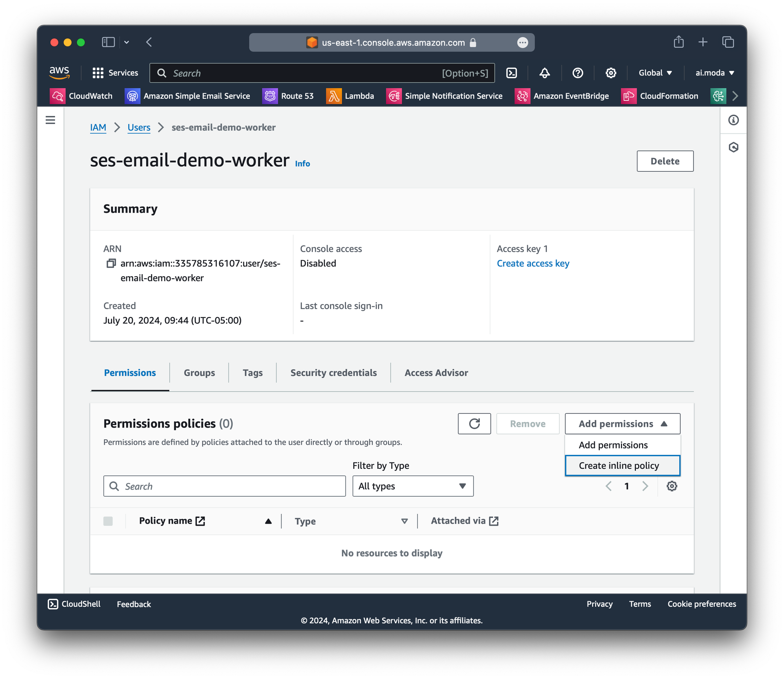This screenshot has width=784, height=679.
Task: Collapse the Add permissions dropdown button
Action: coord(622,424)
